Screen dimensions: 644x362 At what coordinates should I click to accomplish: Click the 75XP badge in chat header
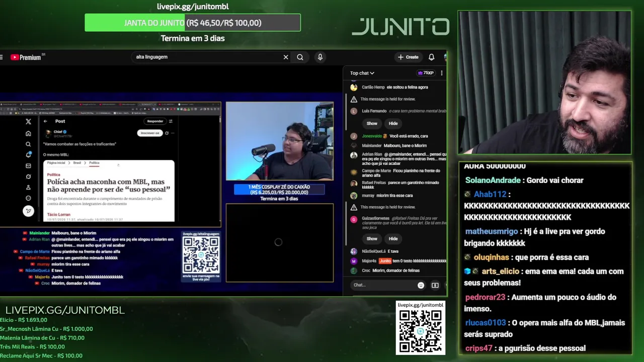click(x=426, y=73)
